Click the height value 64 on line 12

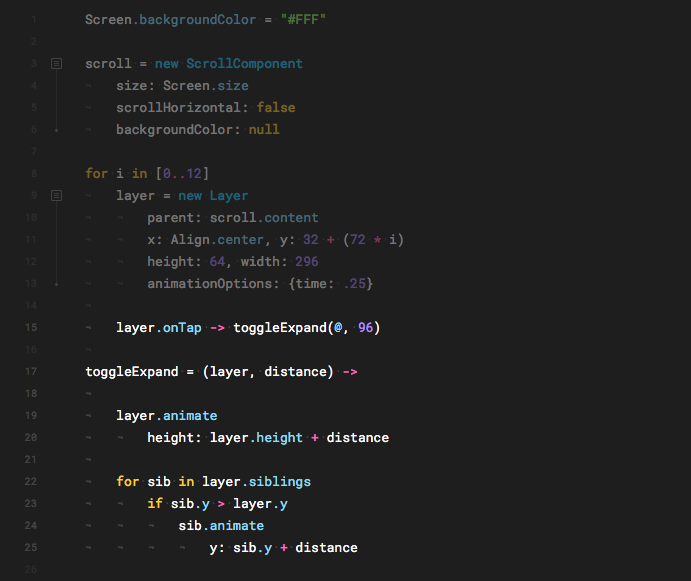coord(217,262)
